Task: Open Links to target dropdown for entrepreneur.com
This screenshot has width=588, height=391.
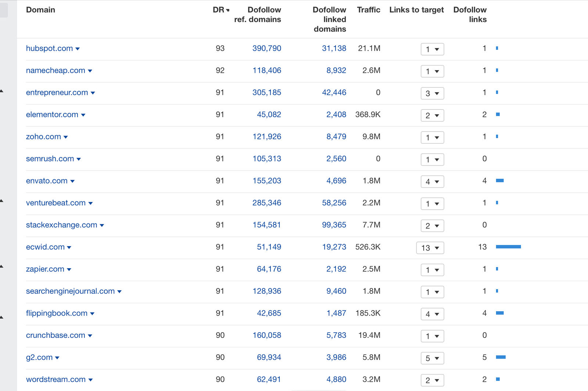Action: tap(432, 93)
